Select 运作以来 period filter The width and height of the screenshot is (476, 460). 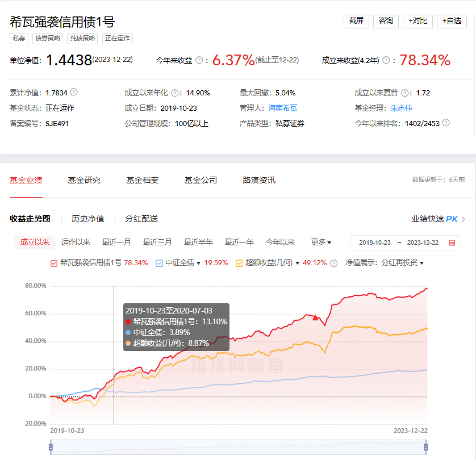coord(76,242)
